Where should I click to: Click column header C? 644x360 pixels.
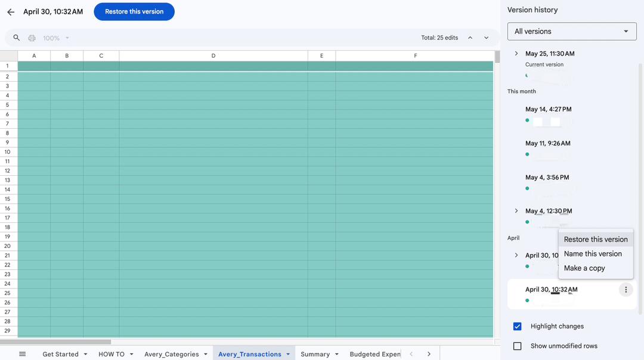click(x=101, y=56)
